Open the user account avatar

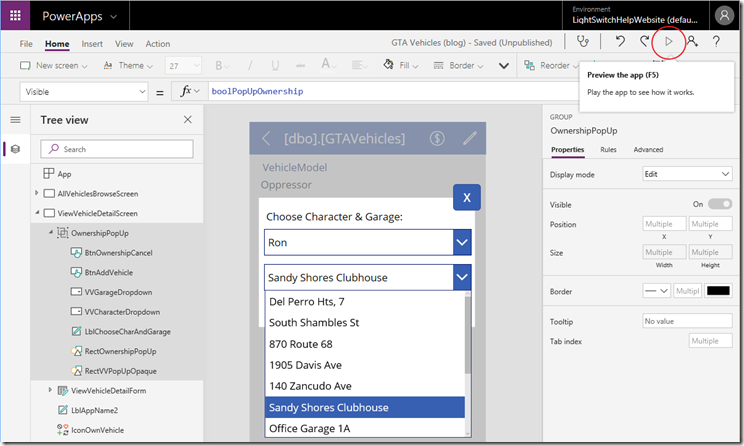point(724,16)
